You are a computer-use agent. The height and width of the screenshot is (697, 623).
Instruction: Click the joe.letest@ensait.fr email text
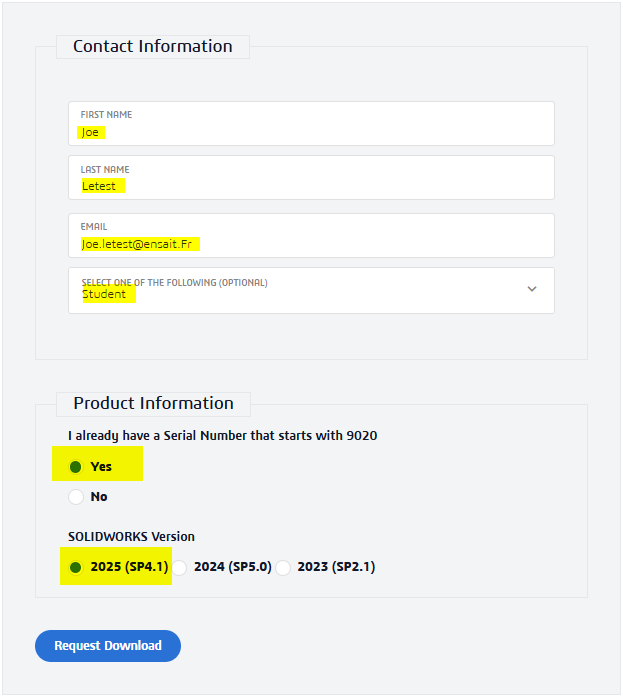pyautogui.click(x=140, y=244)
